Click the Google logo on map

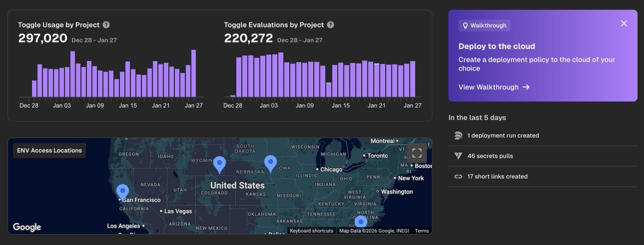(27, 227)
